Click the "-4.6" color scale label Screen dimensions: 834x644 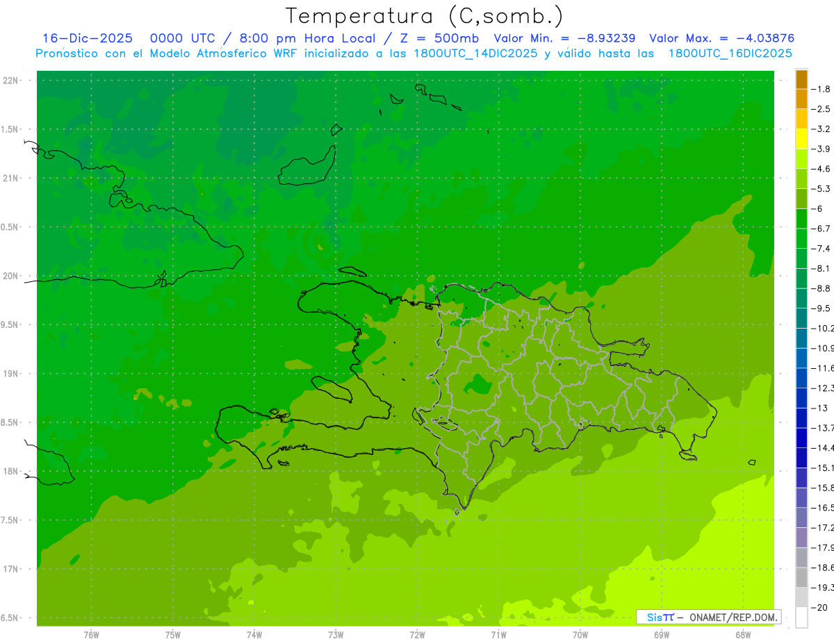821,169
